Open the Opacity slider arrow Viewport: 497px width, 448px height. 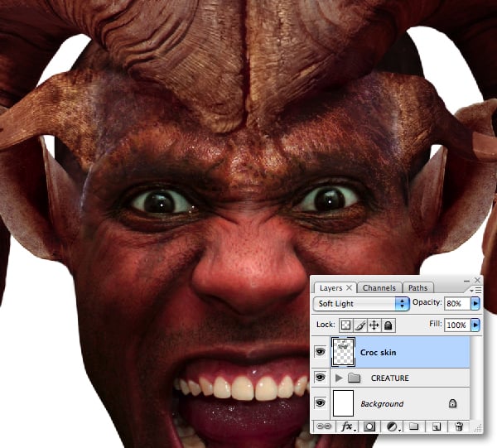(x=475, y=304)
